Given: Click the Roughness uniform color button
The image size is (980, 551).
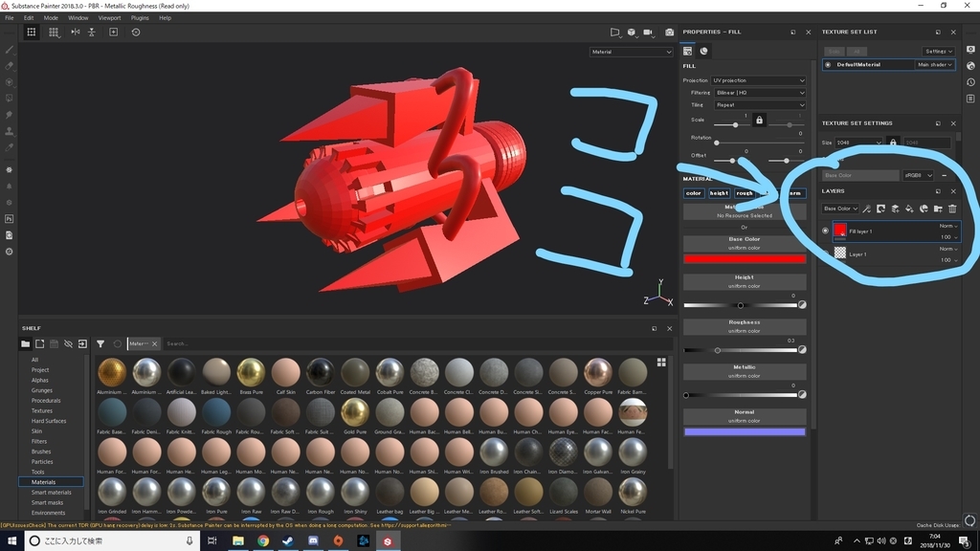Looking at the screenshot, I should (x=745, y=326).
